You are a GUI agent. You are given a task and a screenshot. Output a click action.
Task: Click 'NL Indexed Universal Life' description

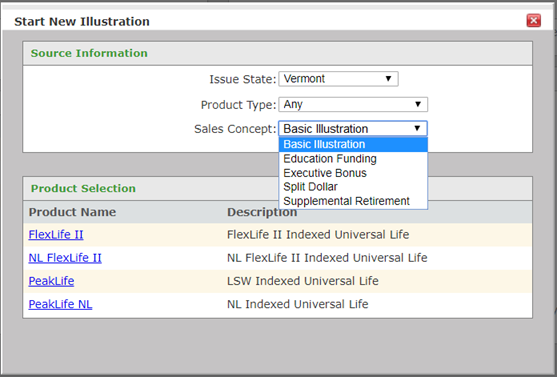(298, 304)
